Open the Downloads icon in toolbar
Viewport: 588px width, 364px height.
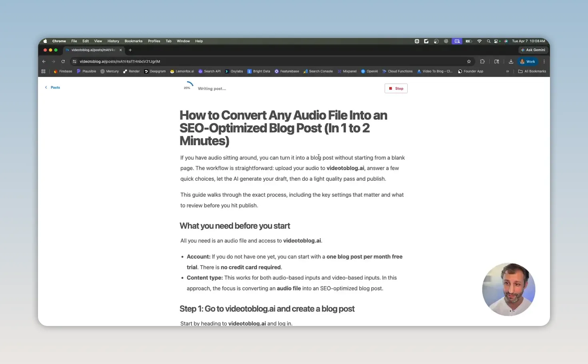point(511,61)
